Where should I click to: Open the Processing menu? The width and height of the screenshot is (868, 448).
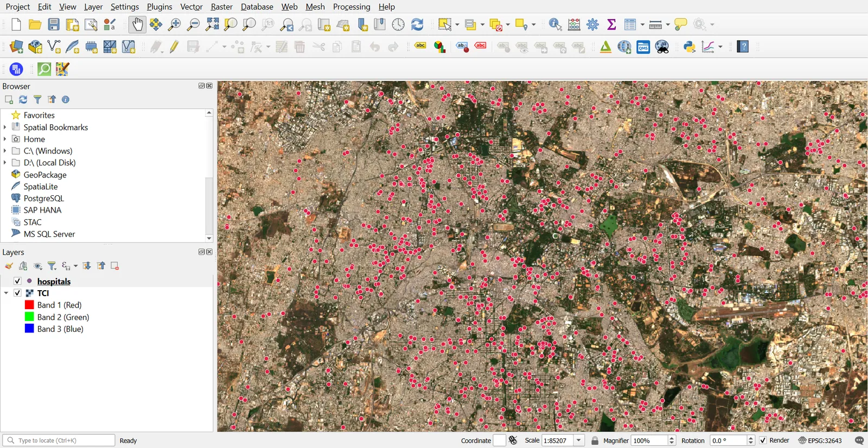click(352, 7)
